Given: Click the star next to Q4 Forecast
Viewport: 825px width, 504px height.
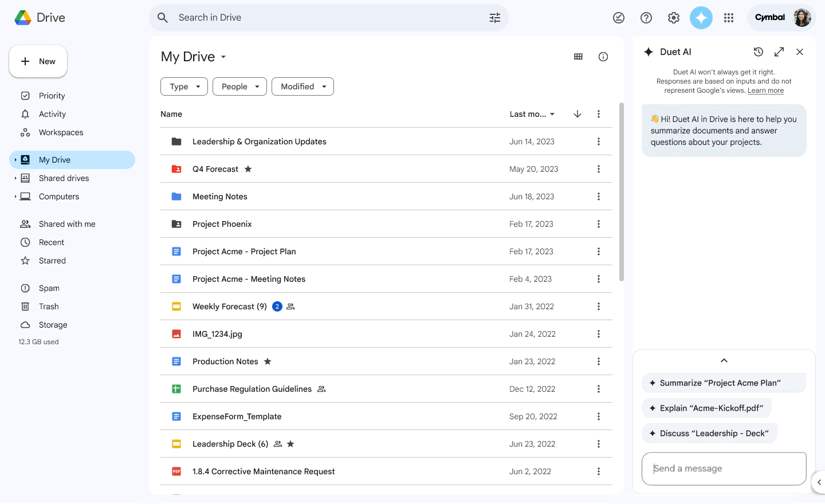Looking at the screenshot, I should (248, 169).
